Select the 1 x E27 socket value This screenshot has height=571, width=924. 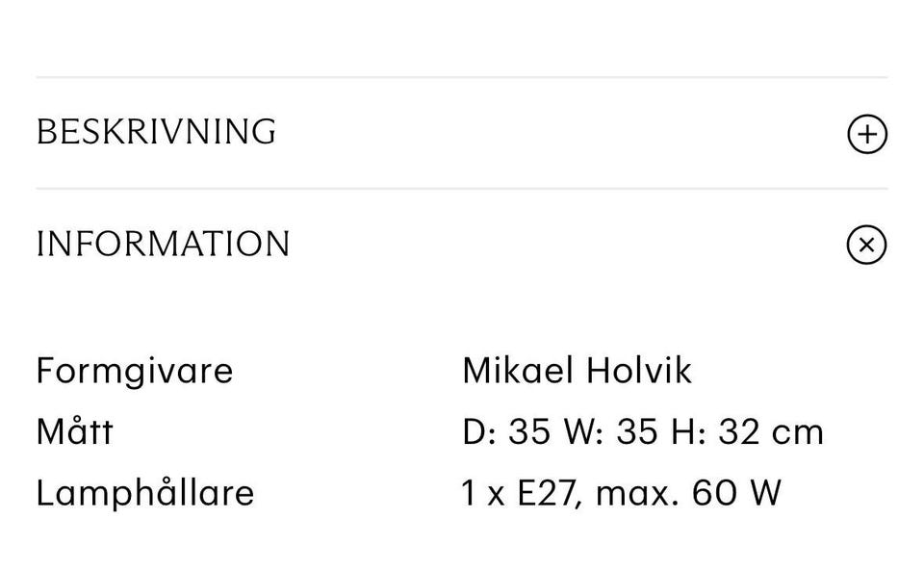tap(521, 493)
